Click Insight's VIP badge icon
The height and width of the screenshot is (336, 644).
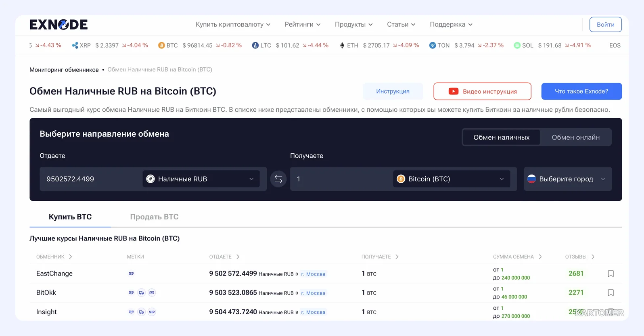152,312
